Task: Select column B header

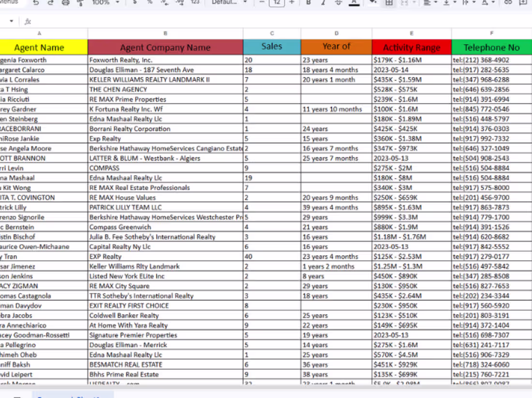Action: (165, 33)
